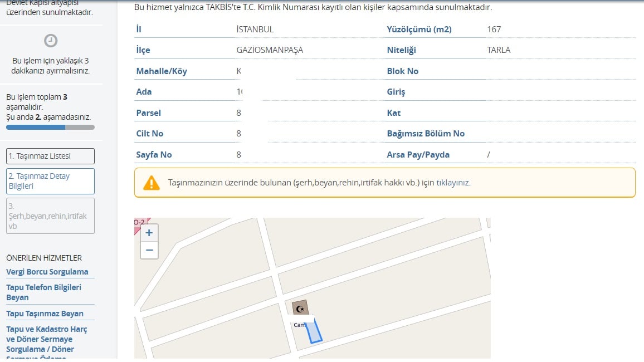Click the clock icon in the sidebar
This screenshot has width=644, height=362.
click(x=50, y=41)
